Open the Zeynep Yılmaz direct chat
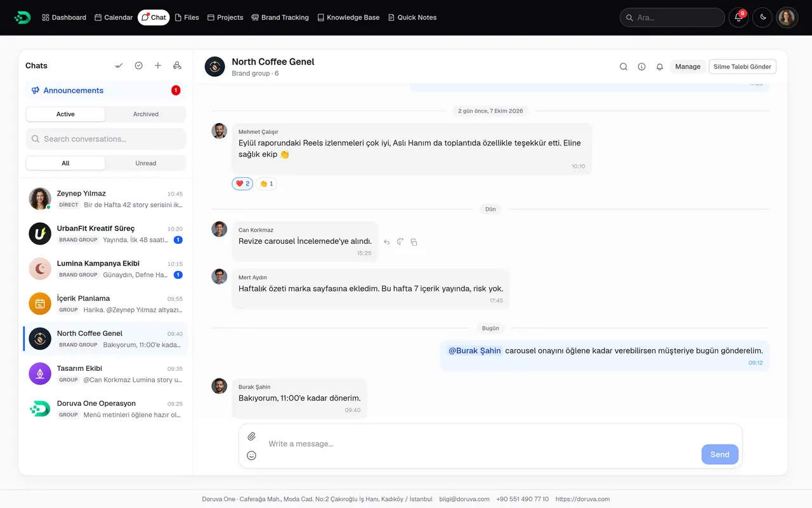Viewport: 812px width, 508px height. point(106,199)
